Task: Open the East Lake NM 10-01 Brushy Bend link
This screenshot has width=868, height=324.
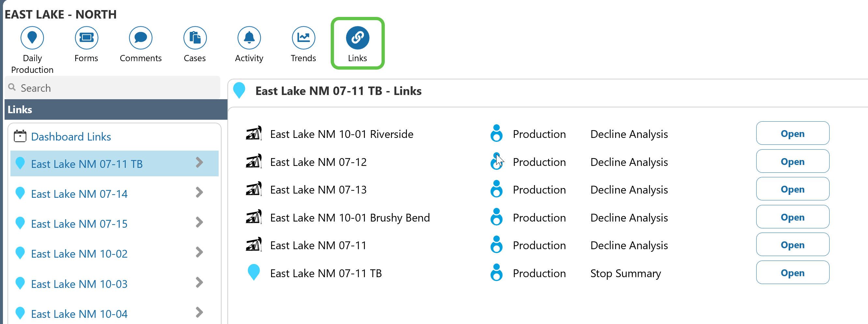Action: pos(792,217)
